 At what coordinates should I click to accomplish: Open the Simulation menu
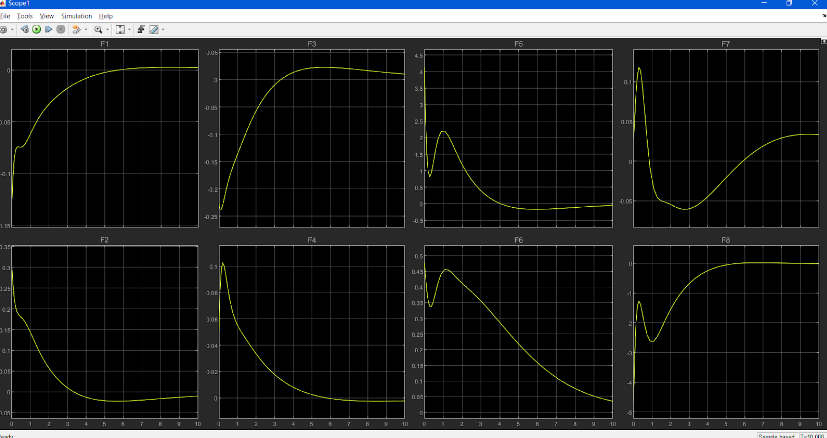click(76, 17)
